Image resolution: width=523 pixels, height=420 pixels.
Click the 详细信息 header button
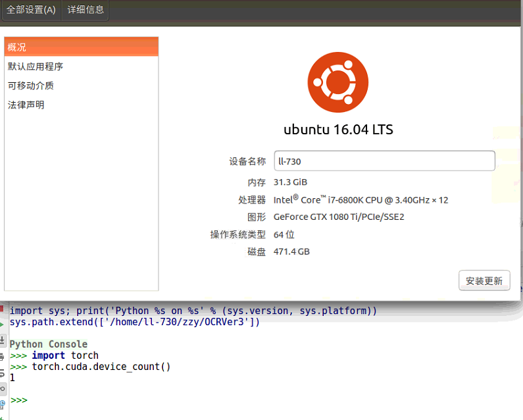pyautogui.click(x=86, y=10)
